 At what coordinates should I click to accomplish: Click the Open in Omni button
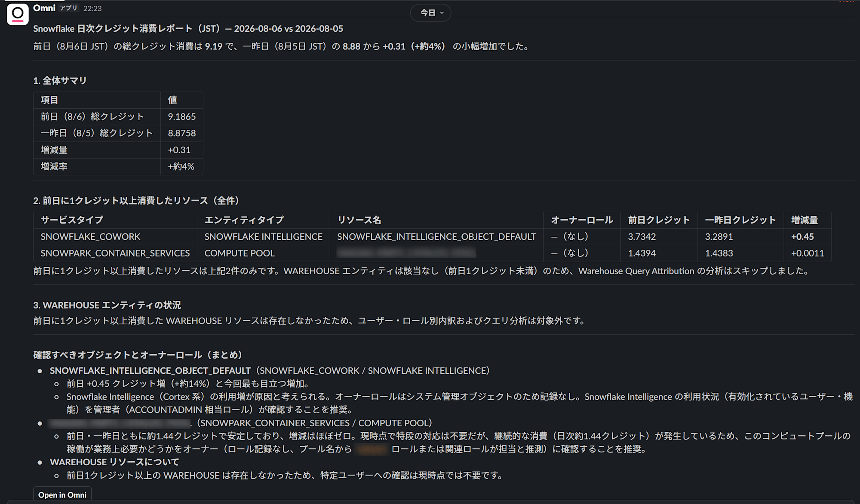pos(62,495)
